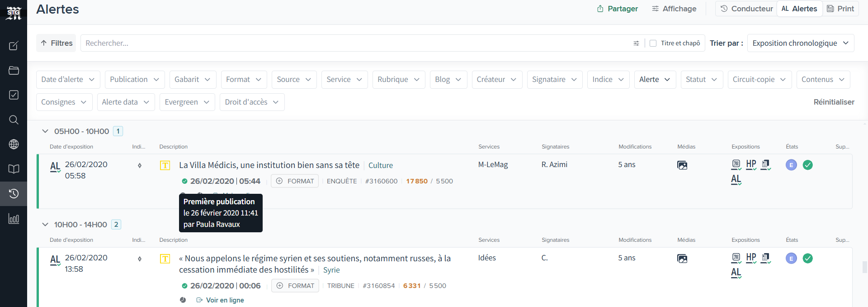Viewport: 868px width, 307px height.
Task: Click the Réinitialiser link
Action: click(834, 102)
